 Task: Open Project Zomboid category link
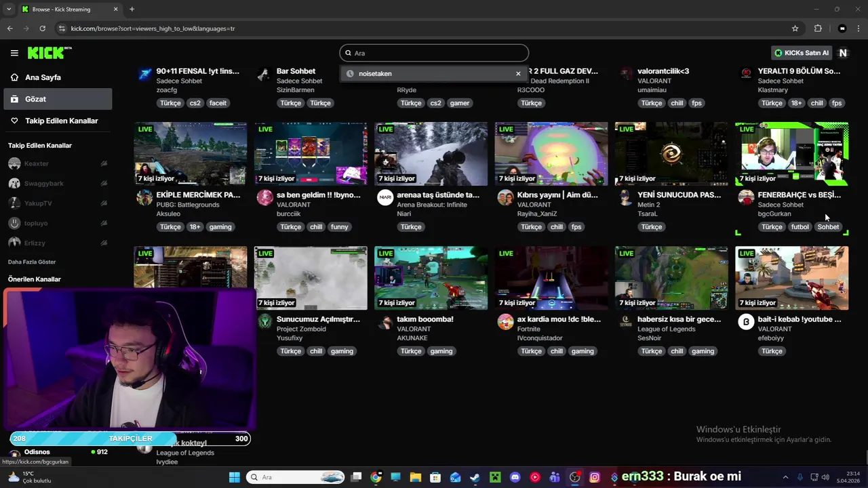tap(301, 329)
